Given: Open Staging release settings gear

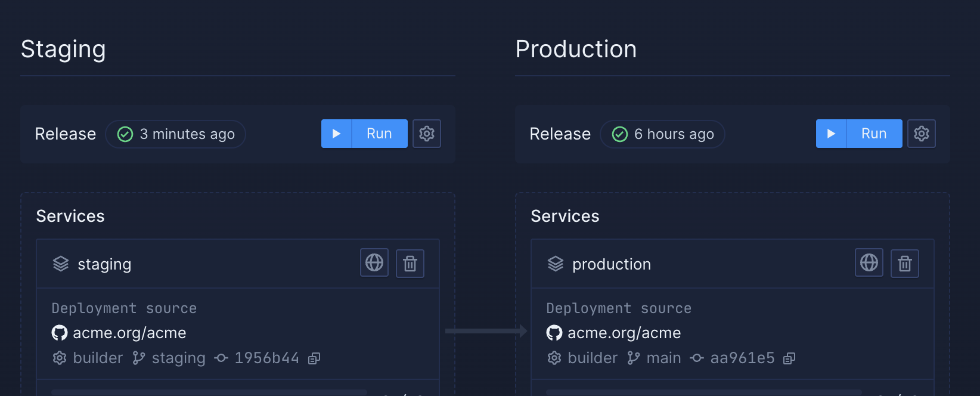Looking at the screenshot, I should [427, 134].
